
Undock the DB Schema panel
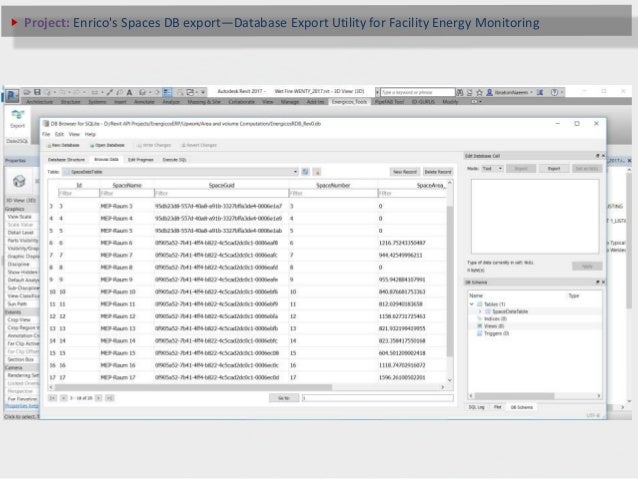tap(597, 282)
